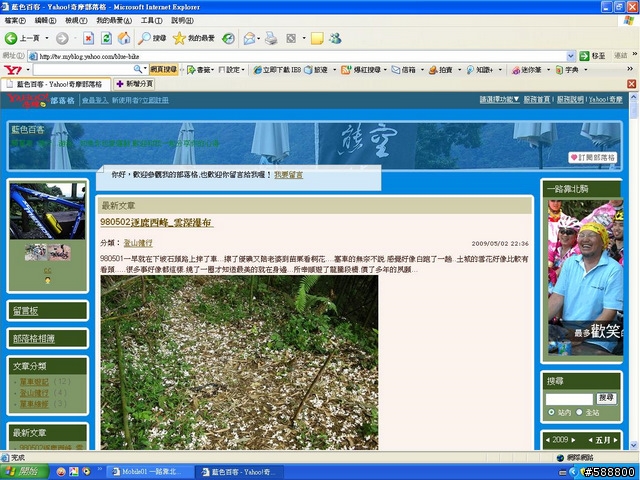Click the Yahoo toolbar Knowledge+ icon

(470, 70)
